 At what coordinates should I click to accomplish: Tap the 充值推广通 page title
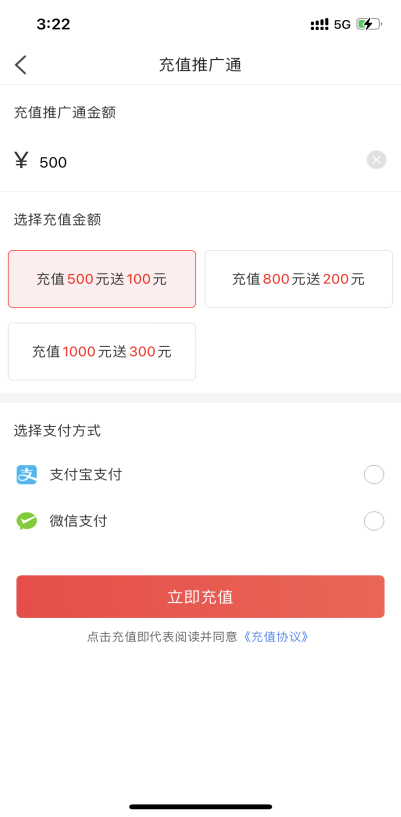(x=200, y=65)
